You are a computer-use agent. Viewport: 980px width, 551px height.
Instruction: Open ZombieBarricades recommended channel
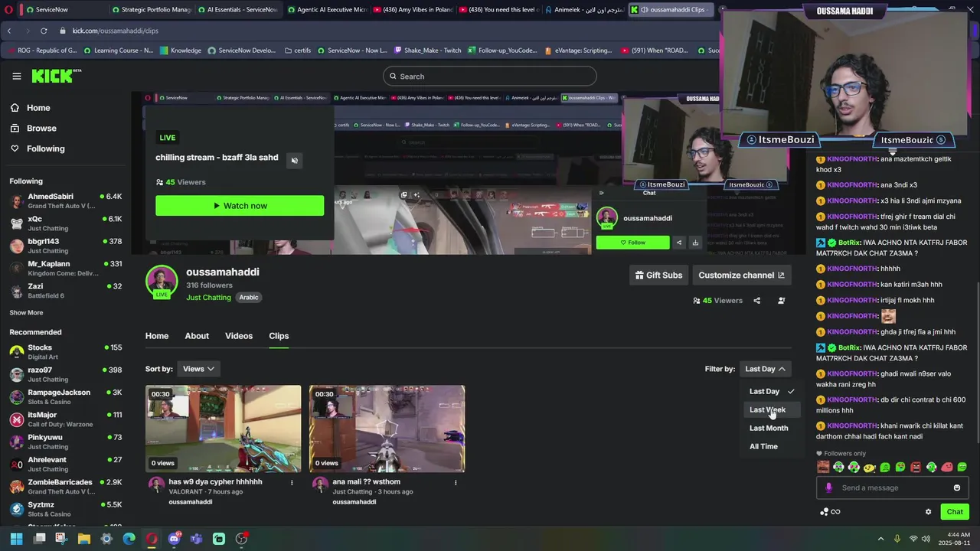66,487
